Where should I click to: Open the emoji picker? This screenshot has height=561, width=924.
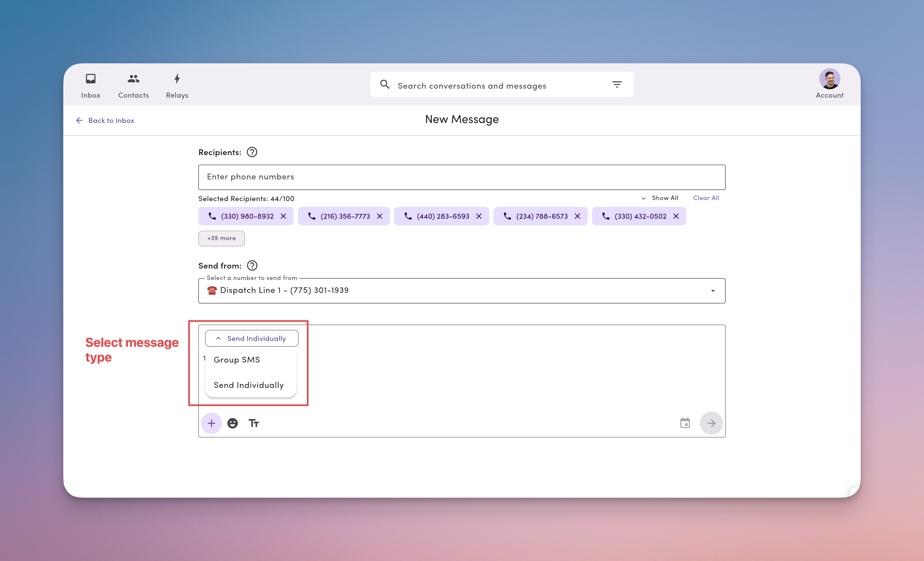tap(233, 423)
